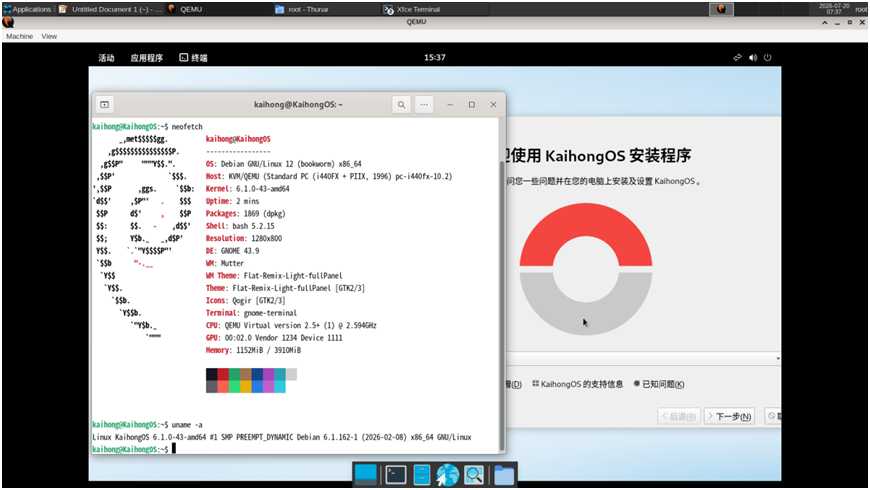Click the clock 15:37 in top bar

434,58
